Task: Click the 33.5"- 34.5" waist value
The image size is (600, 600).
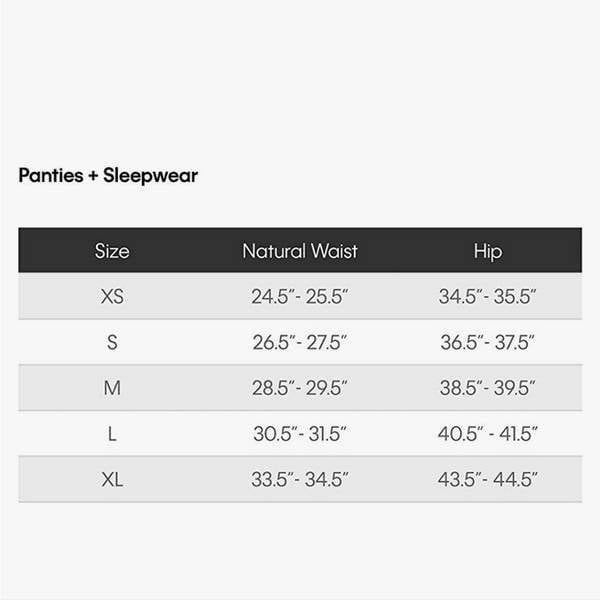Action: (300, 479)
